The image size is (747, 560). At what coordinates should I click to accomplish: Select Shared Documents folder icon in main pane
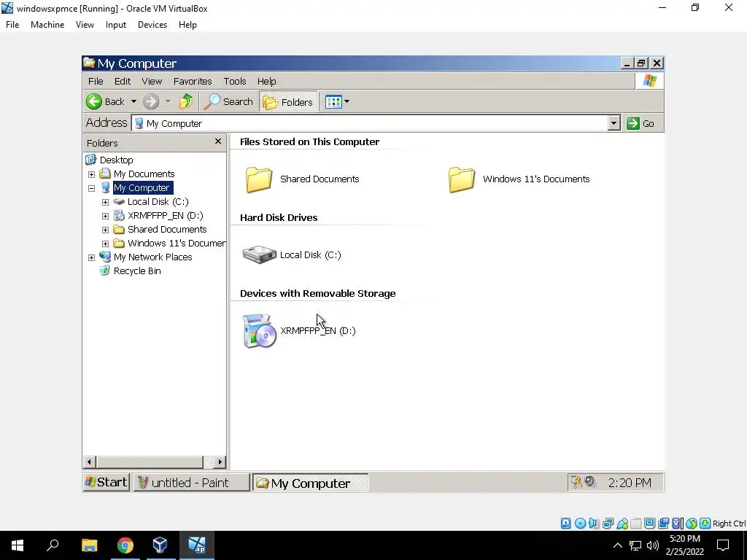(x=259, y=179)
